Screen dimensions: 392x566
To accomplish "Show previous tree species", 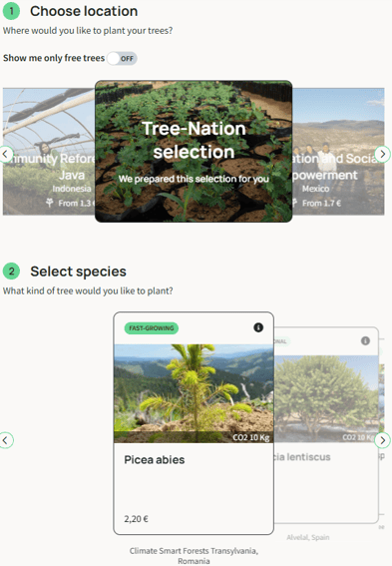I will pos(5,440).
